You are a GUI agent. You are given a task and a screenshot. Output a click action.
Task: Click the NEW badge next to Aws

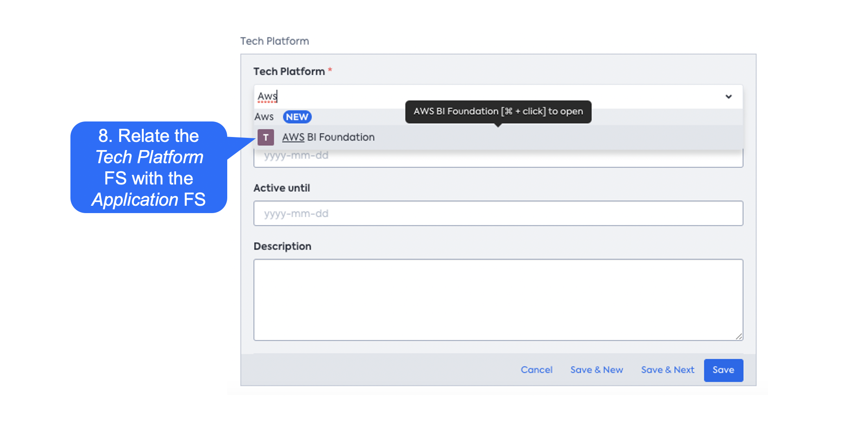point(297,117)
